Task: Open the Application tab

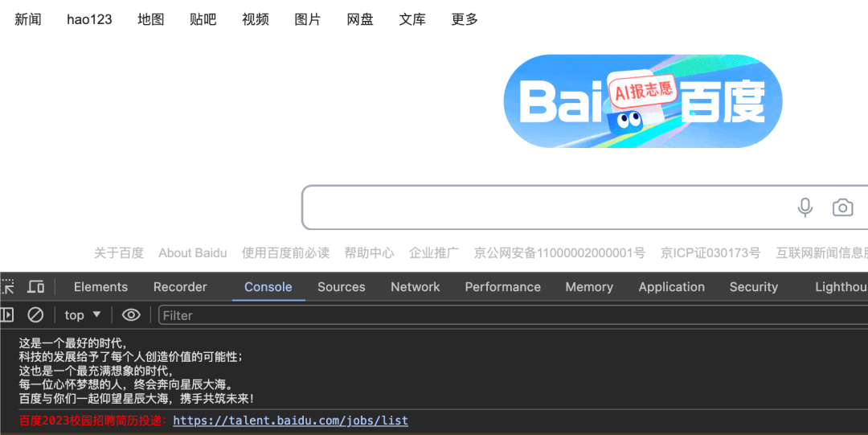Action: [x=671, y=286]
